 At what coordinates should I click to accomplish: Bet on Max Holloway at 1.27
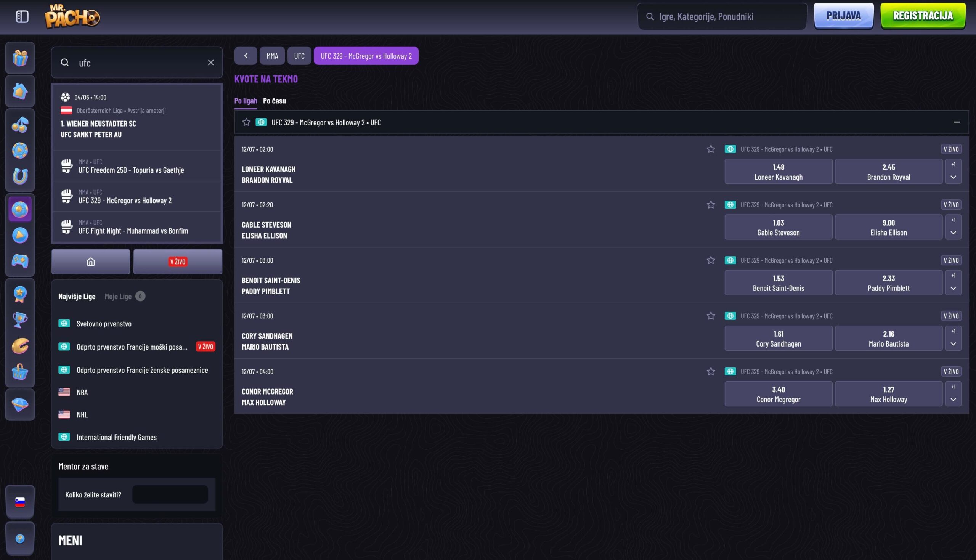[888, 393]
